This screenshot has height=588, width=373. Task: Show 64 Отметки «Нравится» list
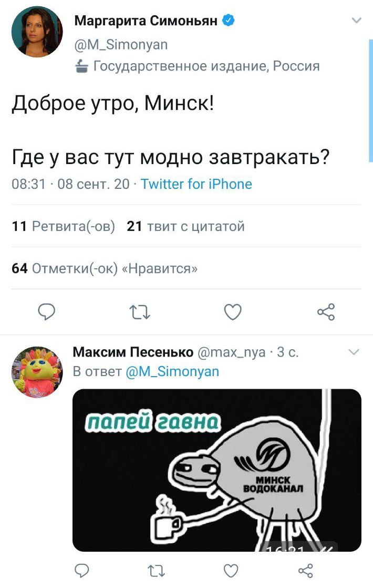tap(105, 269)
